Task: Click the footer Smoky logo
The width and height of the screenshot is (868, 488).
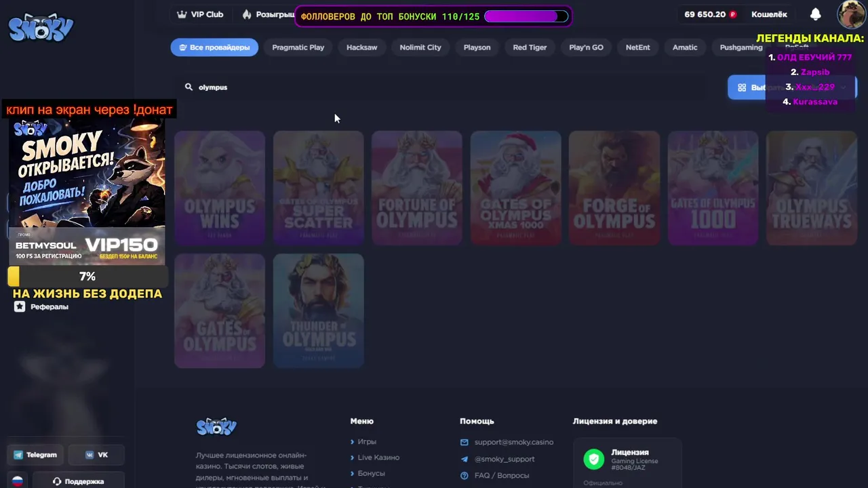Action: 216,426
